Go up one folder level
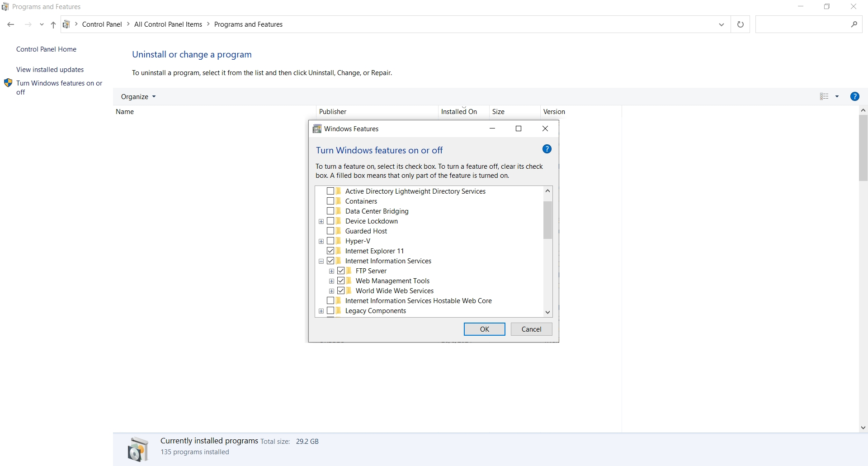This screenshot has width=868, height=466. click(x=53, y=24)
